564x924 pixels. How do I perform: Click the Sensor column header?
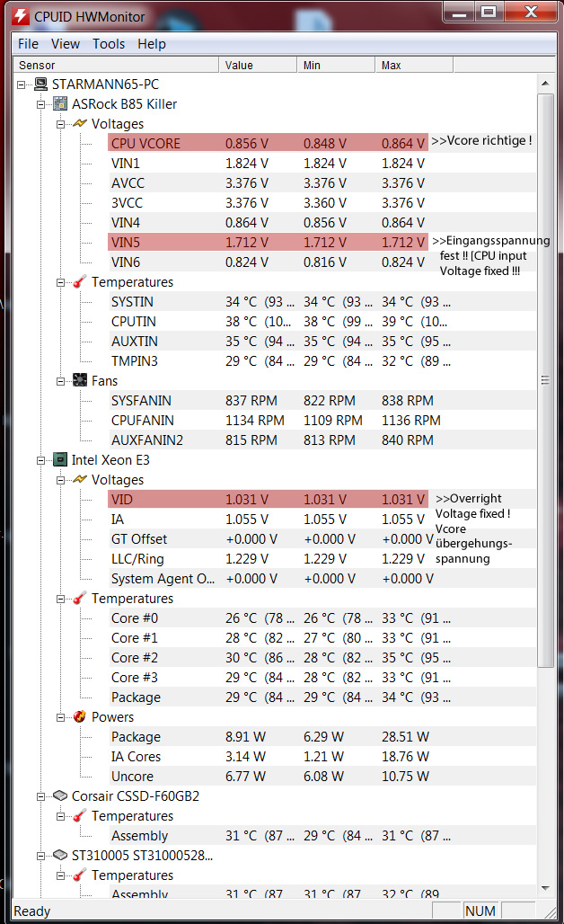(116, 65)
